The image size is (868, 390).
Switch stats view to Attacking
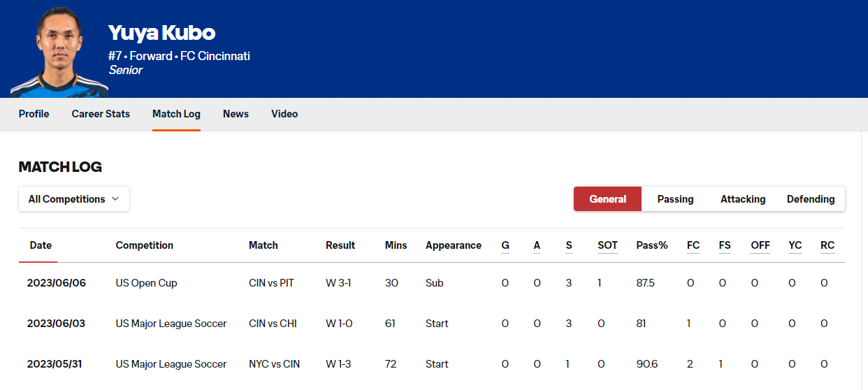743,199
